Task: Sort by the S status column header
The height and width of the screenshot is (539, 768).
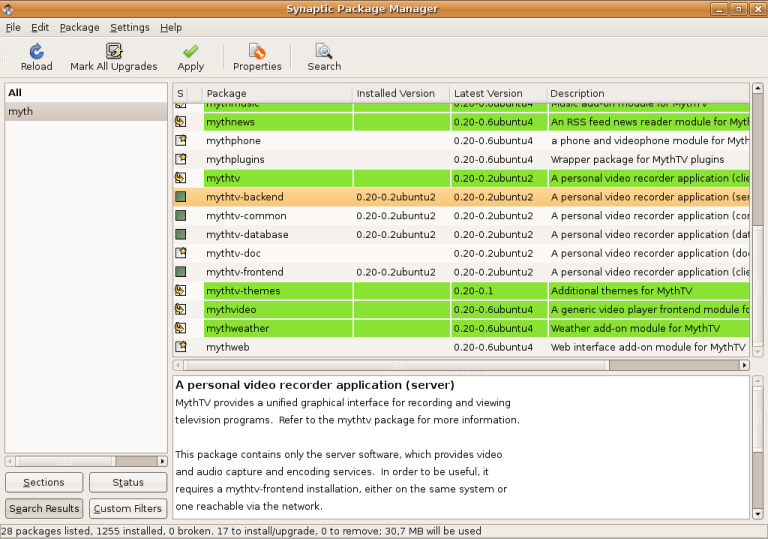Action: click(x=180, y=93)
